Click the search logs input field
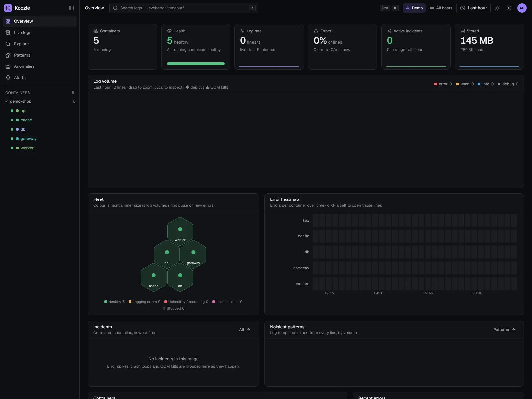This screenshot has height=399, width=532. 184,8
